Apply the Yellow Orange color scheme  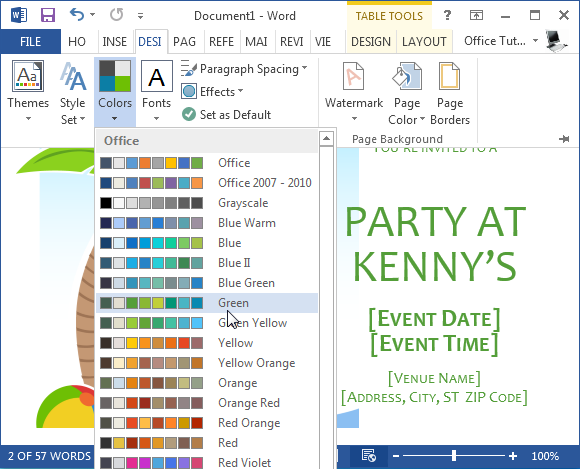pyautogui.click(x=207, y=363)
